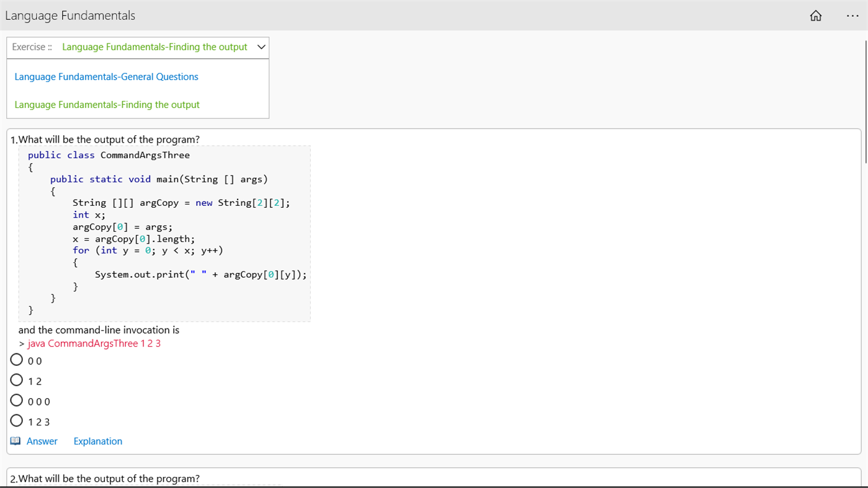The image size is (868, 488).
Task: Collapse the Exercise dropdown chevron
Action: 261,47
